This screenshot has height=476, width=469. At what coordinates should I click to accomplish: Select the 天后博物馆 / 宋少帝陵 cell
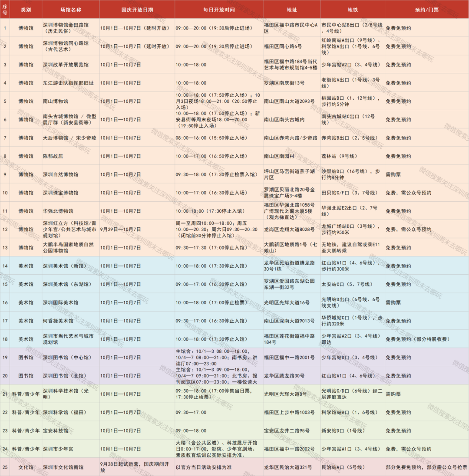point(70,138)
